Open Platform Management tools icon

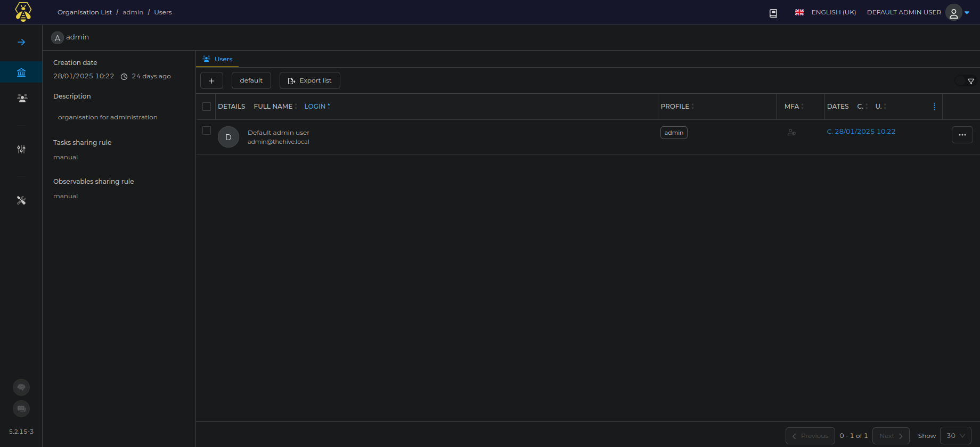[21, 200]
